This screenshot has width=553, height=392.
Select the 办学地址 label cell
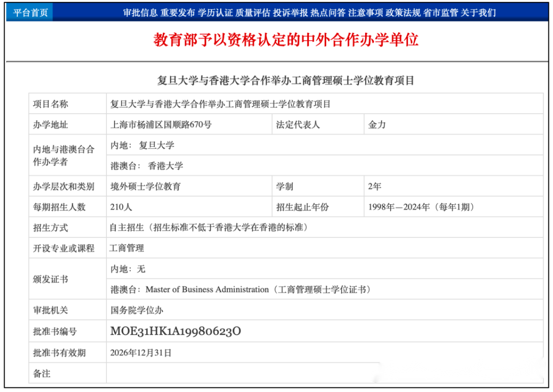[x=68, y=124]
